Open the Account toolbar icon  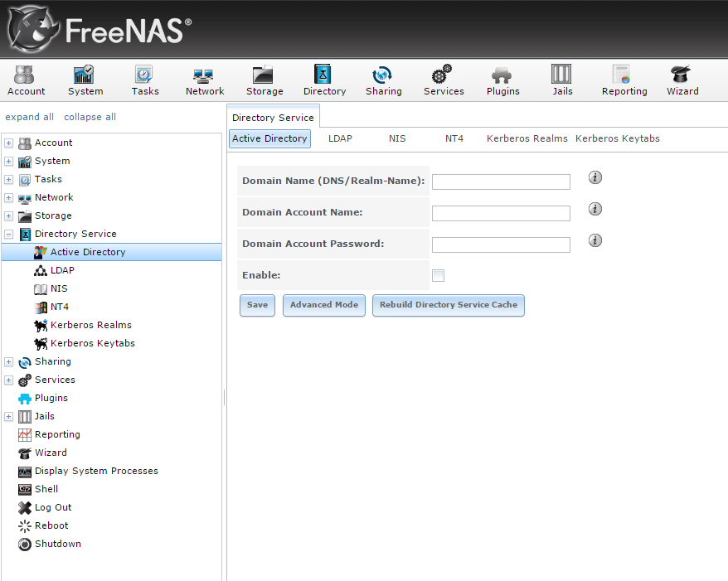click(x=26, y=80)
